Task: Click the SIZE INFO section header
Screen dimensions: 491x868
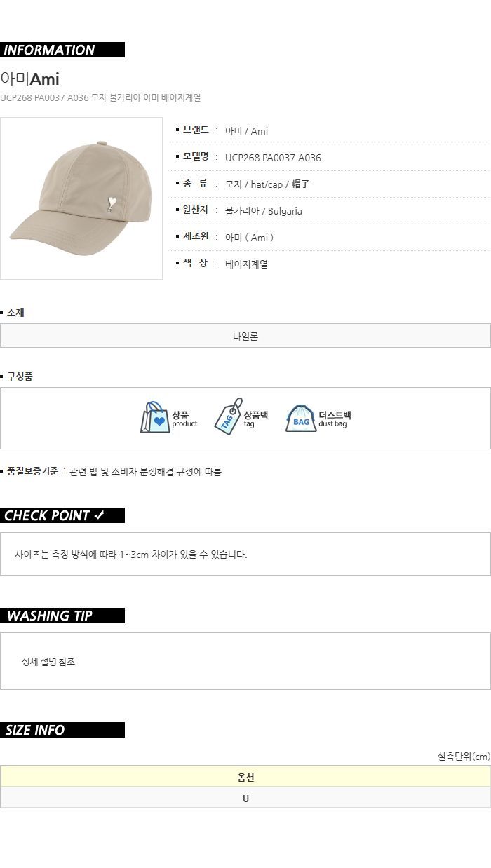Action: click(62, 730)
